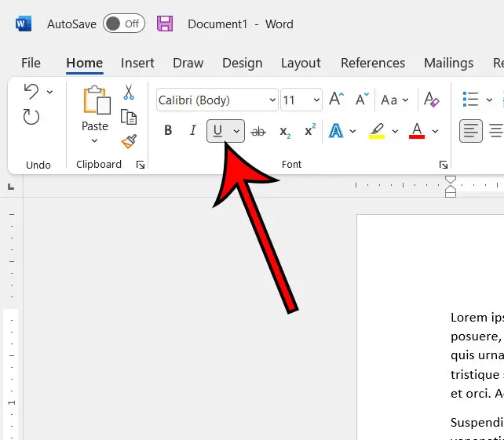Expand the underline style dropdown arrow
The height and width of the screenshot is (440, 504).
[x=236, y=131]
